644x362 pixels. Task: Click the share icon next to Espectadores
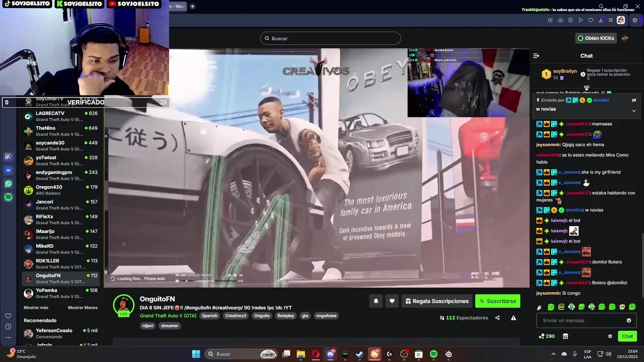pyautogui.click(x=498, y=318)
